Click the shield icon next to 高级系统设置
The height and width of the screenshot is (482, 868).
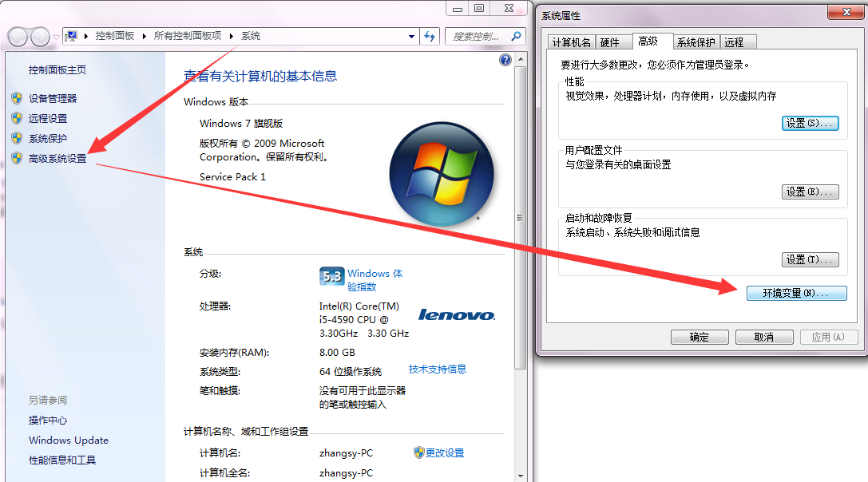point(17,158)
